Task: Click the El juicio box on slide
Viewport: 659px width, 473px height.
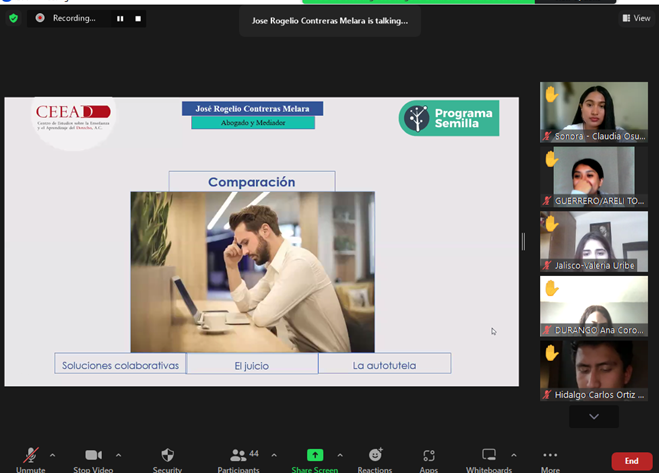Action: coord(252,363)
